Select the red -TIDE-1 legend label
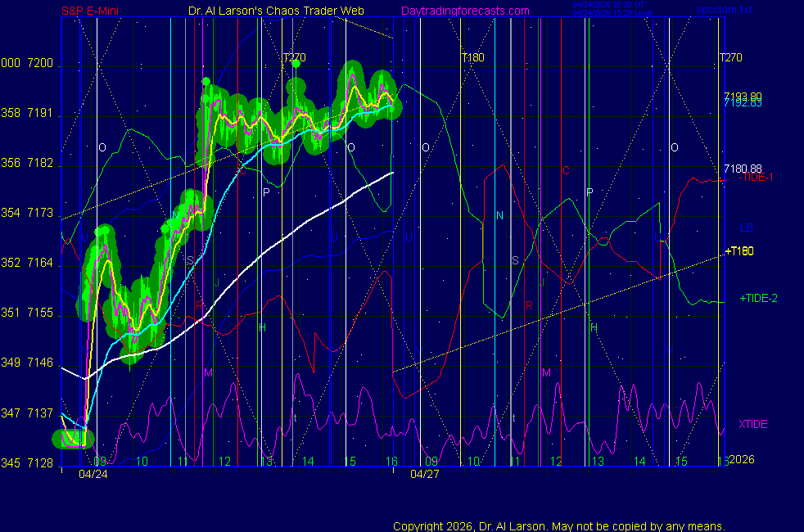Image resolution: width=804 pixels, height=532 pixels. click(x=756, y=177)
